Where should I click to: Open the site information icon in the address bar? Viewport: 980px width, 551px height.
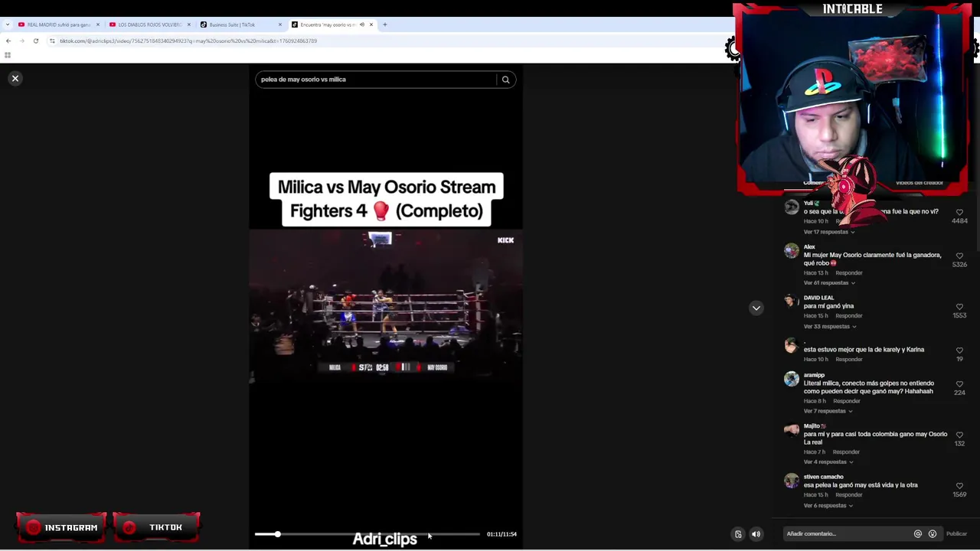tap(52, 41)
